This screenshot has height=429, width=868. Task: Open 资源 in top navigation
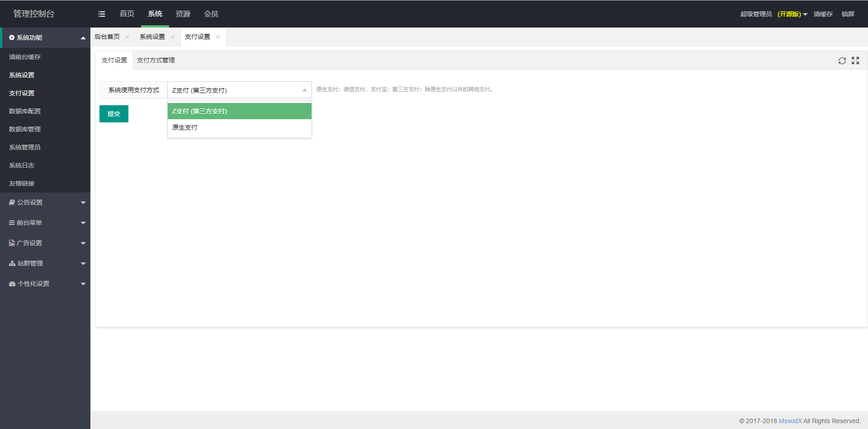[183, 14]
